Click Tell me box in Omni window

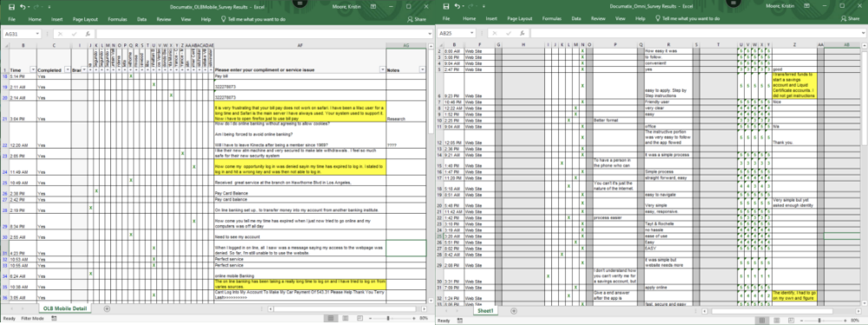687,19
